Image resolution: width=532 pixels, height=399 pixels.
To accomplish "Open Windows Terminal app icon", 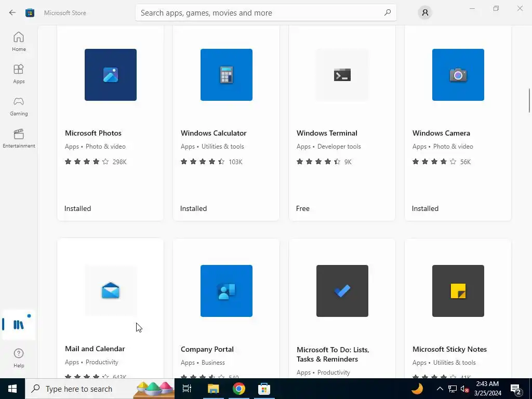I will 342,75.
